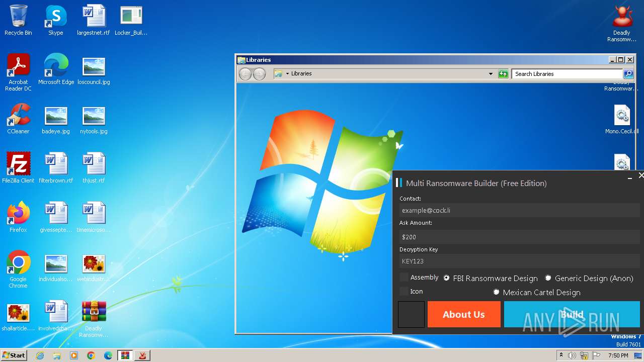Viewport: 644px width, 362px height.
Task: Select FBI Ransomware Design radio option
Action: coord(446,278)
